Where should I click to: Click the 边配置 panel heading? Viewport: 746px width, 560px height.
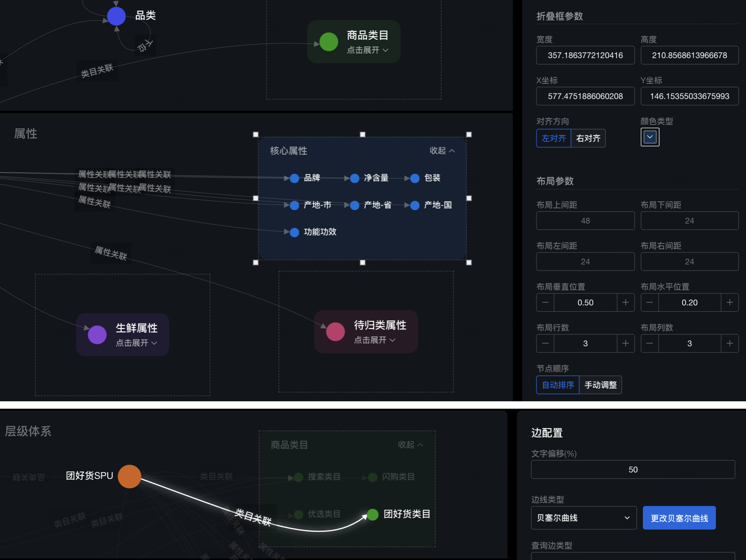(x=547, y=433)
